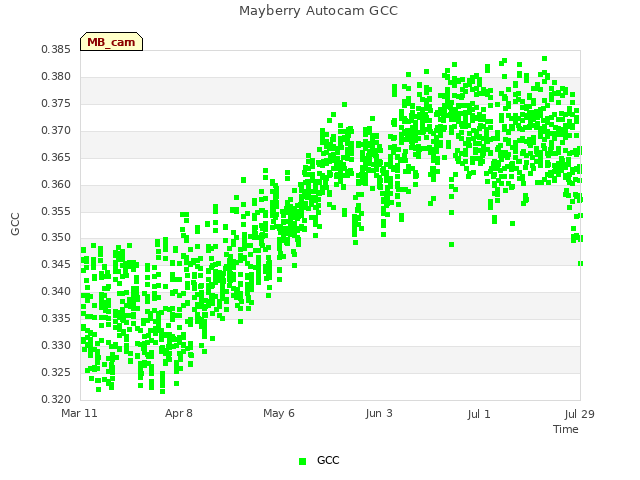The height and width of the screenshot is (480, 640).
Task: Select the Jul 29 x-axis label
Action: tap(580, 414)
